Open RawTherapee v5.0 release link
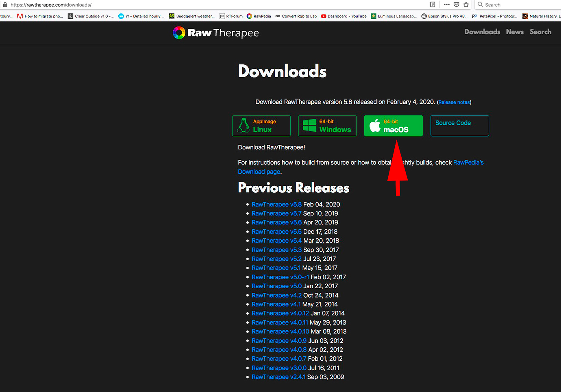The height and width of the screenshot is (392, 561). point(276,286)
